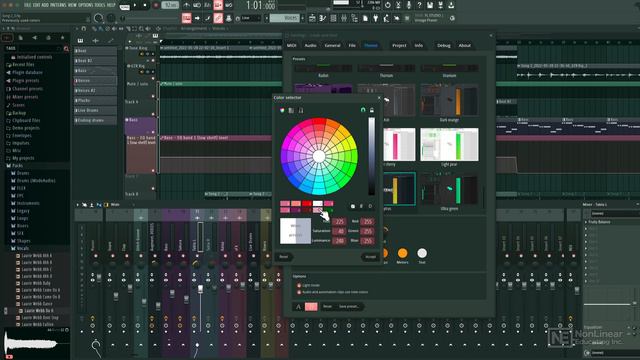Click the piano keys icon above pattern list

[80, 40]
